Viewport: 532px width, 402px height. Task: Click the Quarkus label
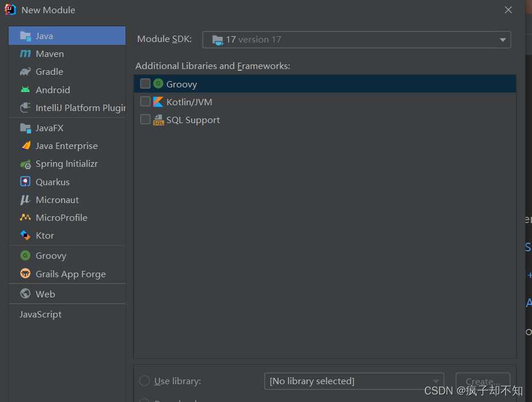[52, 182]
